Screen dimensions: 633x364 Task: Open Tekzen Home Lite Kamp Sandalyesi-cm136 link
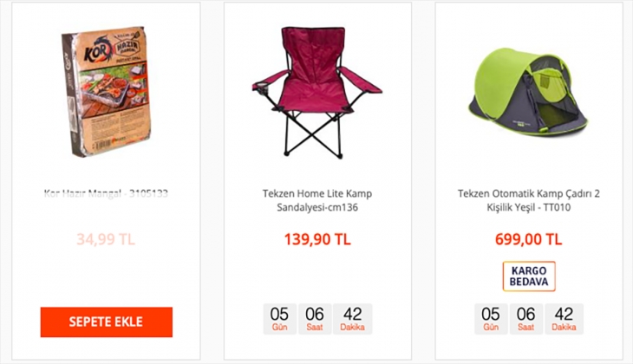(317, 200)
